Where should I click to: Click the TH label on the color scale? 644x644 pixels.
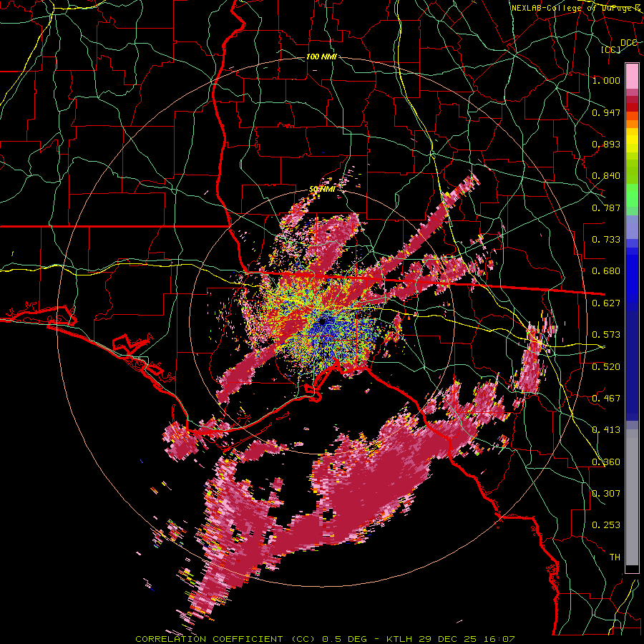tap(615, 557)
